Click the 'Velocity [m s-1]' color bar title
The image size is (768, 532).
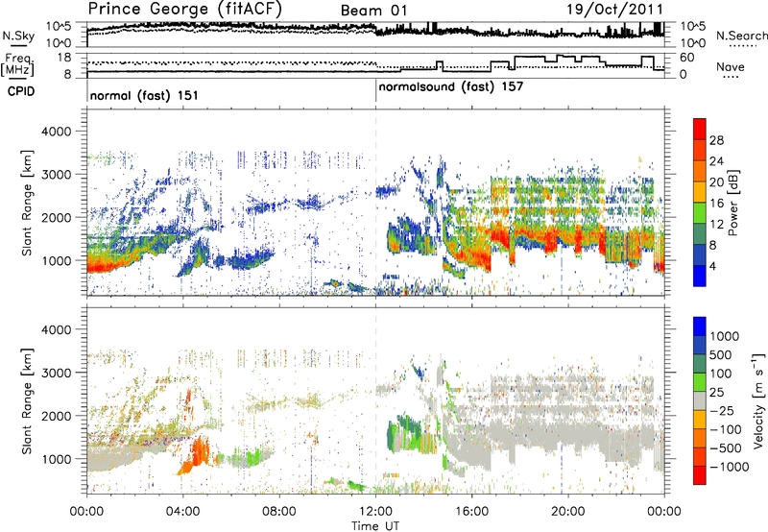pos(758,400)
